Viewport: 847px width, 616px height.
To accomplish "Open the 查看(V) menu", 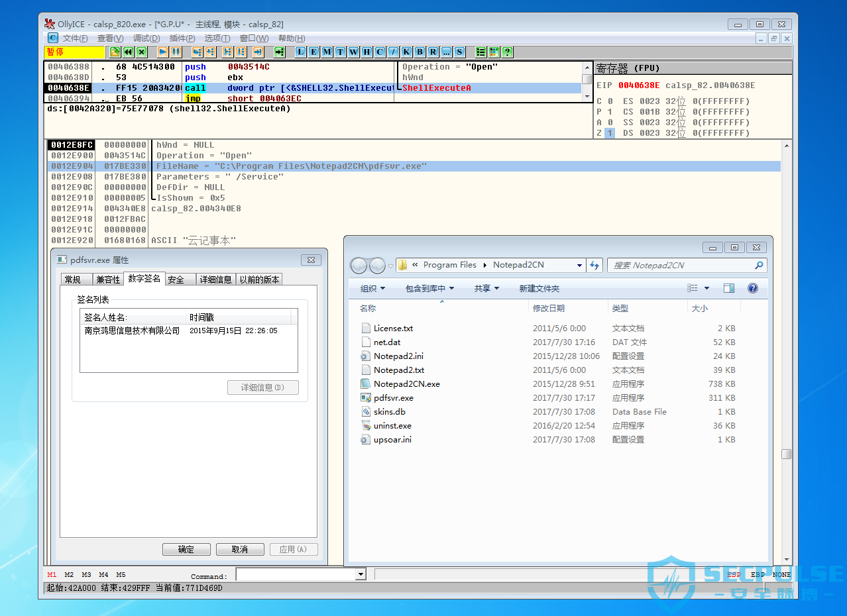I will point(110,38).
